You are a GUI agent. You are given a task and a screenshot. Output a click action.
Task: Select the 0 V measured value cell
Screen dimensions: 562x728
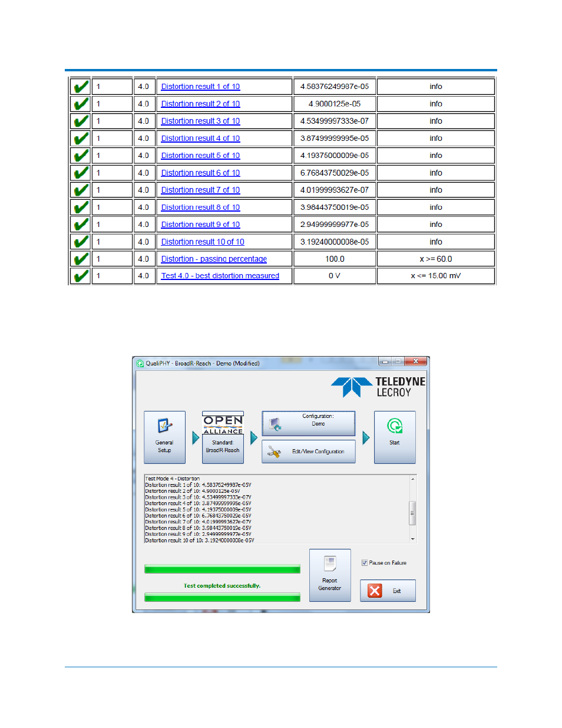click(x=335, y=276)
